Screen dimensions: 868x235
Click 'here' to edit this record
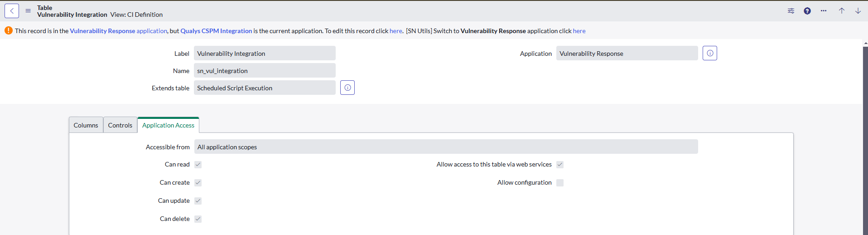tap(395, 31)
